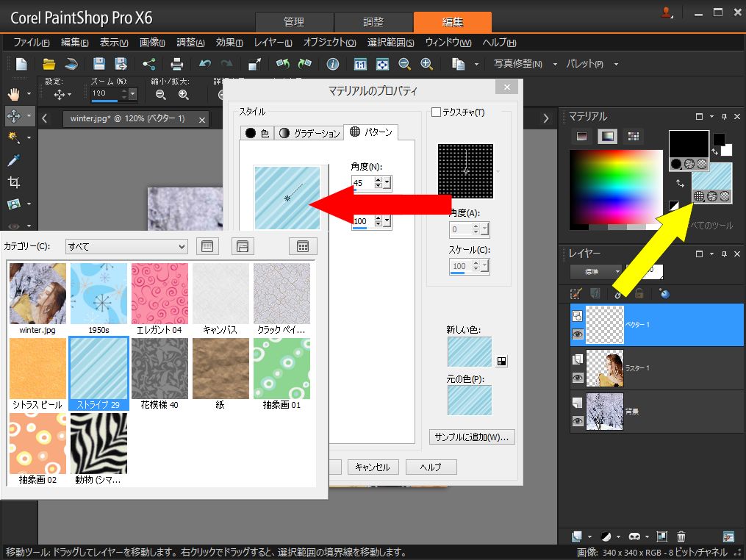Select the Move tool
Viewport: 746px width, 560px height.
pos(14,115)
